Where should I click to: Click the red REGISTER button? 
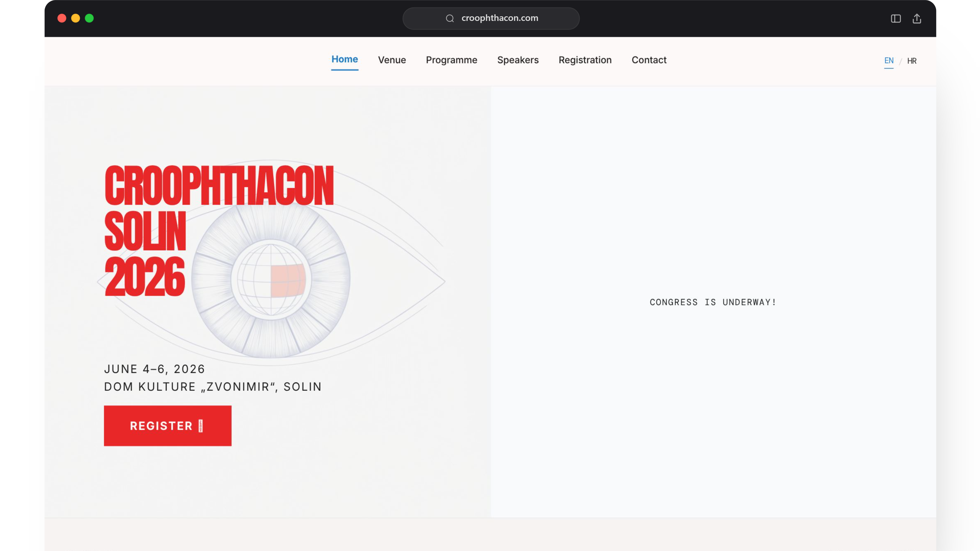point(167,425)
